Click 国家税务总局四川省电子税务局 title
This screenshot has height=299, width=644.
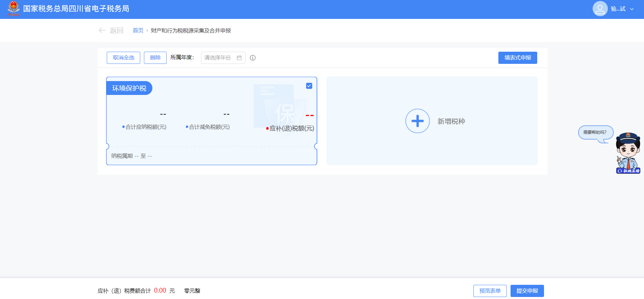pos(76,9)
